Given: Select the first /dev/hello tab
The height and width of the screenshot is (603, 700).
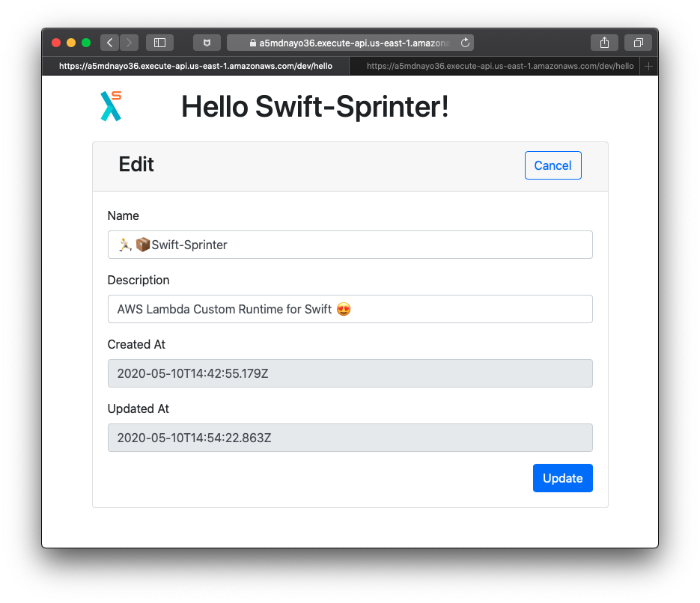Looking at the screenshot, I should [x=195, y=66].
